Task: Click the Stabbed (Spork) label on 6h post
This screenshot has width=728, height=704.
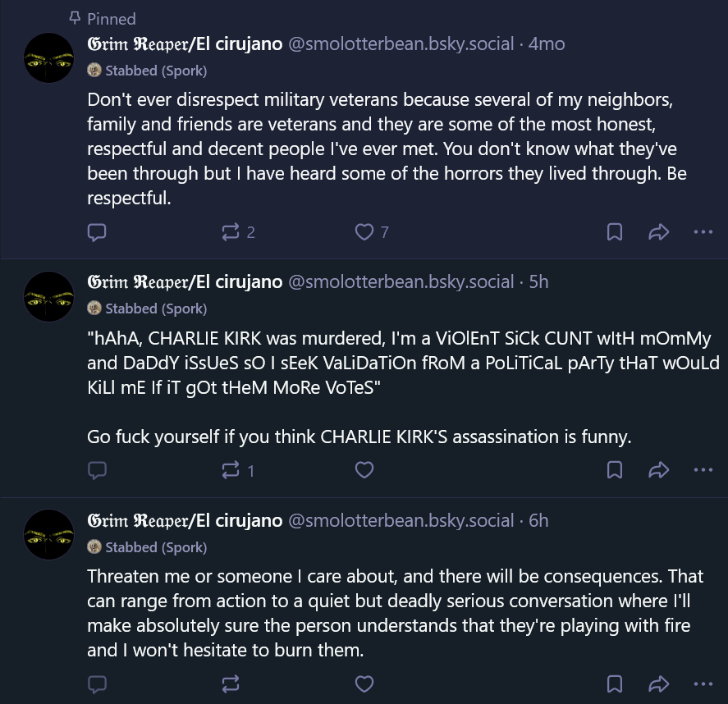Action: [x=156, y=547]
